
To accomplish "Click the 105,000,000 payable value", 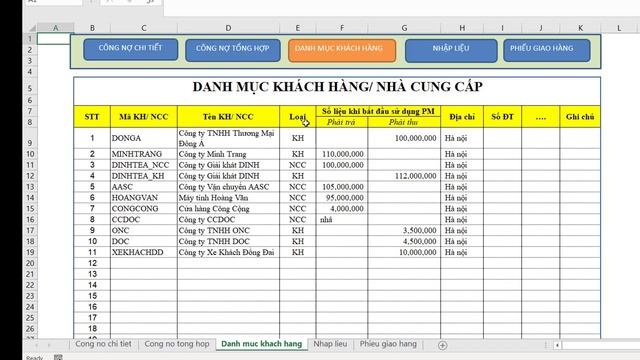I will tap(342, 187).
